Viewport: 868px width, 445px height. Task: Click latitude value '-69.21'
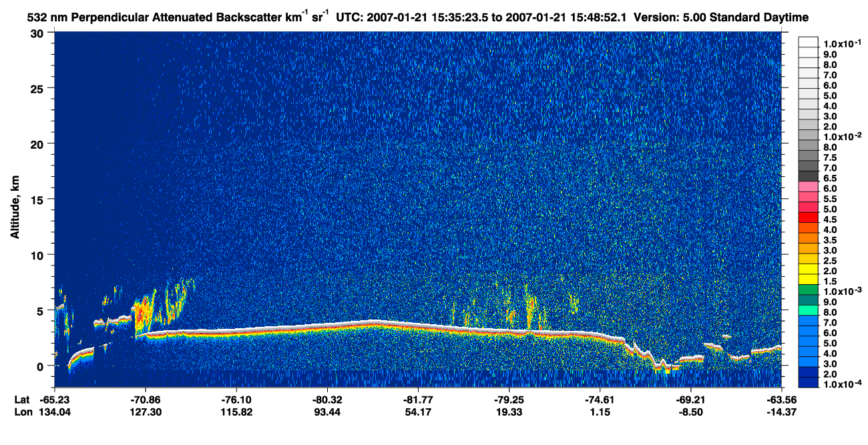(x=690, y=400)
